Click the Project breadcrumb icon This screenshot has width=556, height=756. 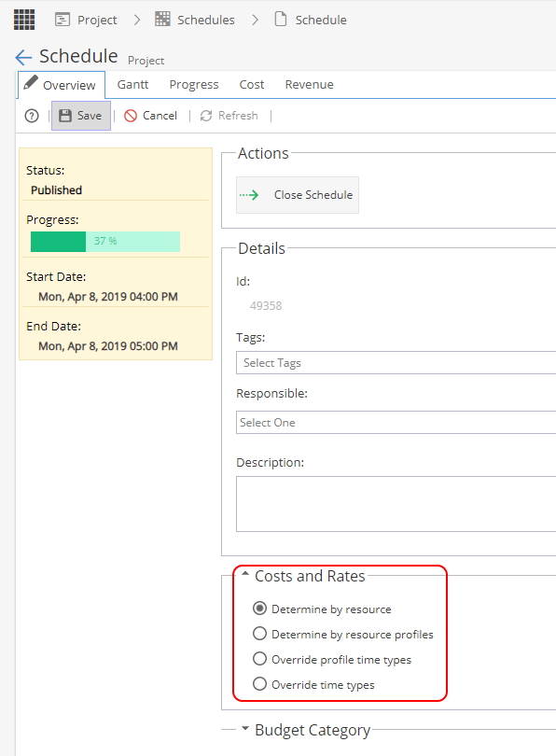[63, 20]
